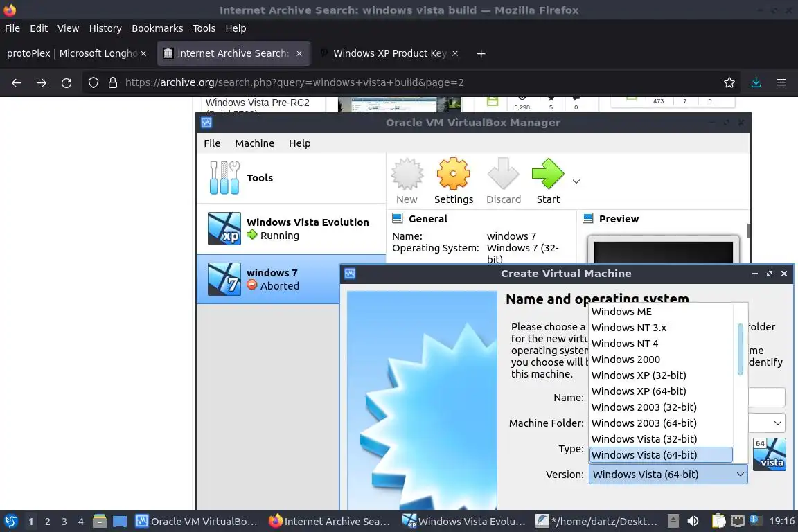798x532 pixels.
Task: Choose Windows 2003 (64-bit) from the list
Action: 661,423
